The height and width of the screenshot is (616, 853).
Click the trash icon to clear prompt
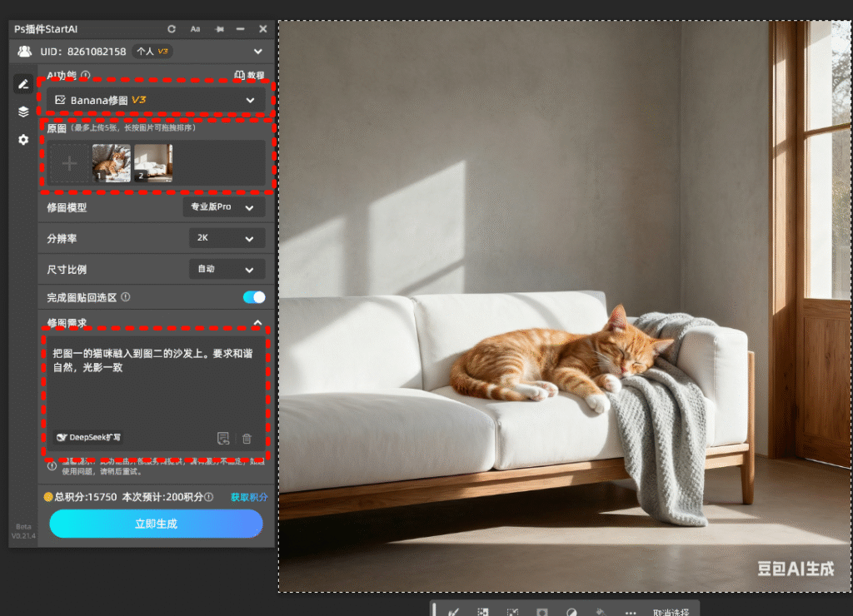[x=247, y=438]
